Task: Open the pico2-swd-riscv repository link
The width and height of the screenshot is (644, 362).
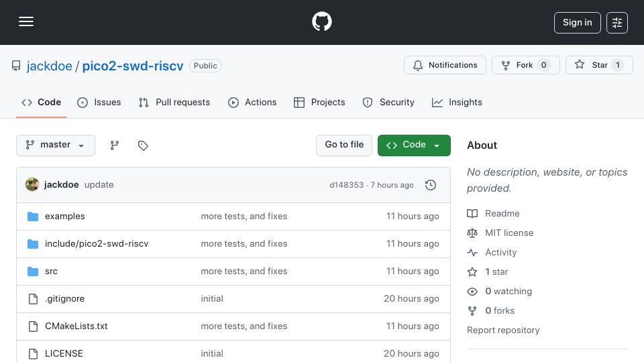Action: (133, 66)
